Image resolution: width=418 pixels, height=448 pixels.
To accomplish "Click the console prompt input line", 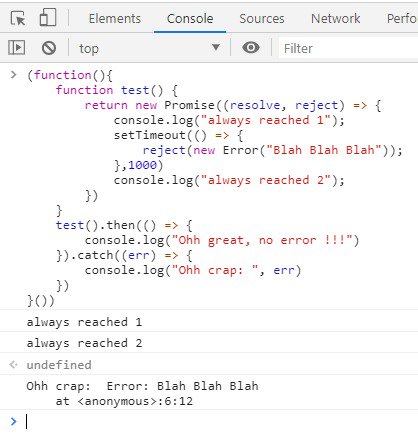I will [220, 422].
